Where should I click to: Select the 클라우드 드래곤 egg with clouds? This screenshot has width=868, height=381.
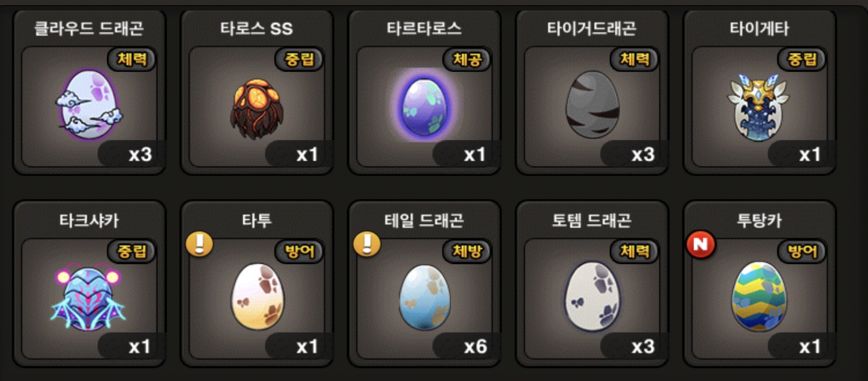click(89, 104)
